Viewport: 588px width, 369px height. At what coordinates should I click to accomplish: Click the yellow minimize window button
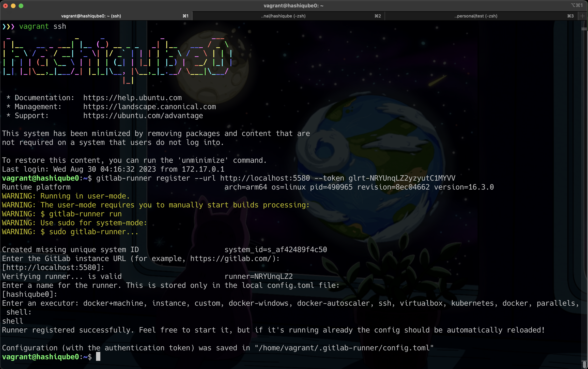point(13,6)
